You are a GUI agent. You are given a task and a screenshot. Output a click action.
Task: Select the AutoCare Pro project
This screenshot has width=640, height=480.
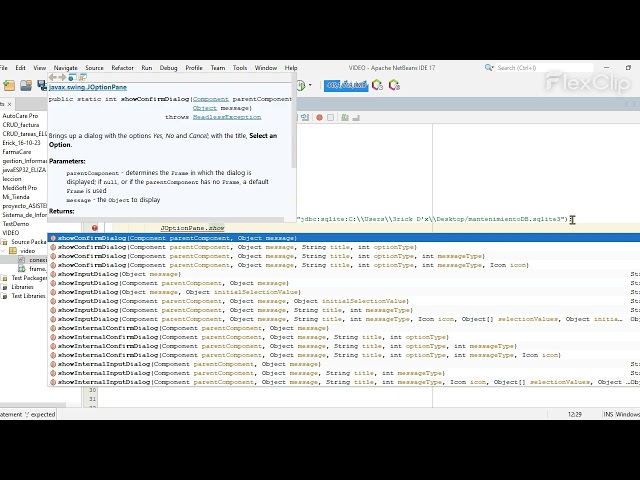[20, 116]
